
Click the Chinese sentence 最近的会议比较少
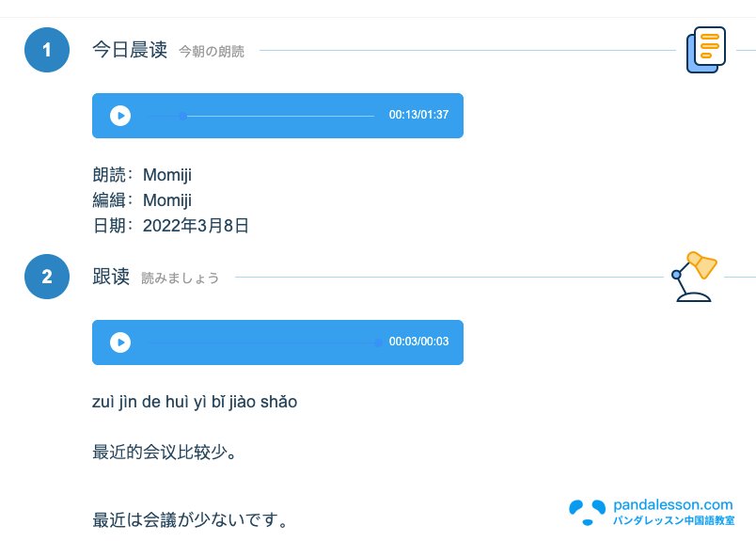pos(164,453)
